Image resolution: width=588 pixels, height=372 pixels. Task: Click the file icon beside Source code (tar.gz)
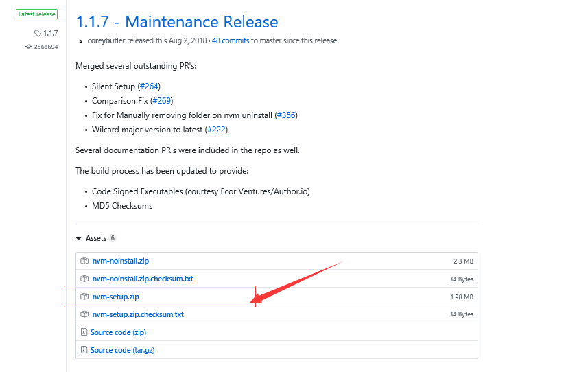pyautogui.click(x=84, y=350)
